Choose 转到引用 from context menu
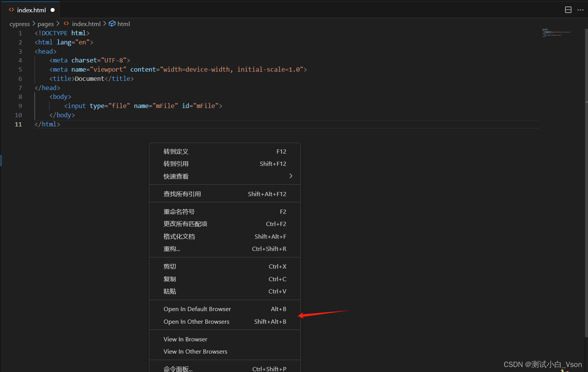Image resolution: width=588 pixels, height=372 pixels. point(225,164)
